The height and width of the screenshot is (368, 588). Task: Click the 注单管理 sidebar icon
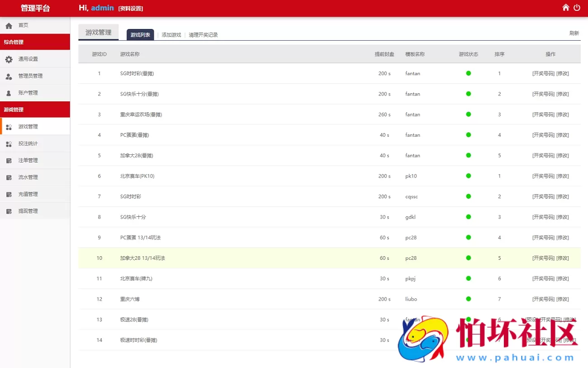click(9, 161)
